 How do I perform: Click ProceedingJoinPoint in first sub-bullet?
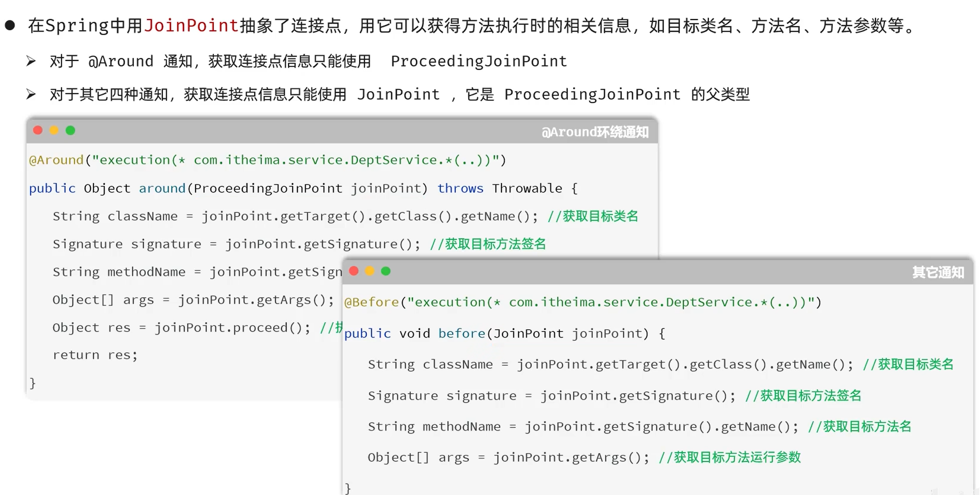(478, 61)
